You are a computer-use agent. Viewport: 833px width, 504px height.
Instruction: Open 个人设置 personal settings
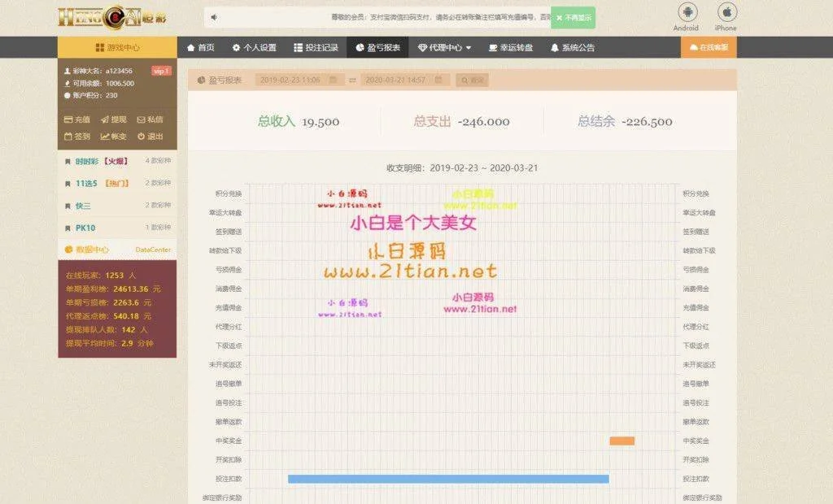click(x=254, y=48)
